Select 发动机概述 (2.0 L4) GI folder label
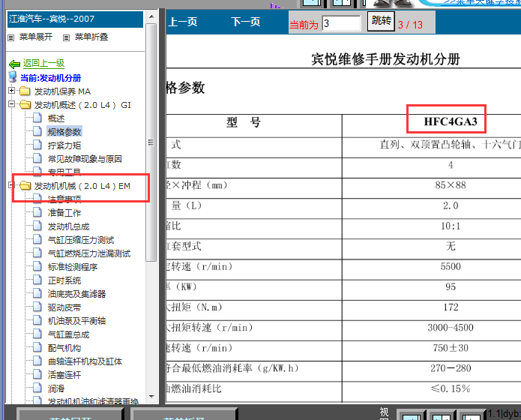Viewport: 521px width, 420px height. click(x=82, y=105)
